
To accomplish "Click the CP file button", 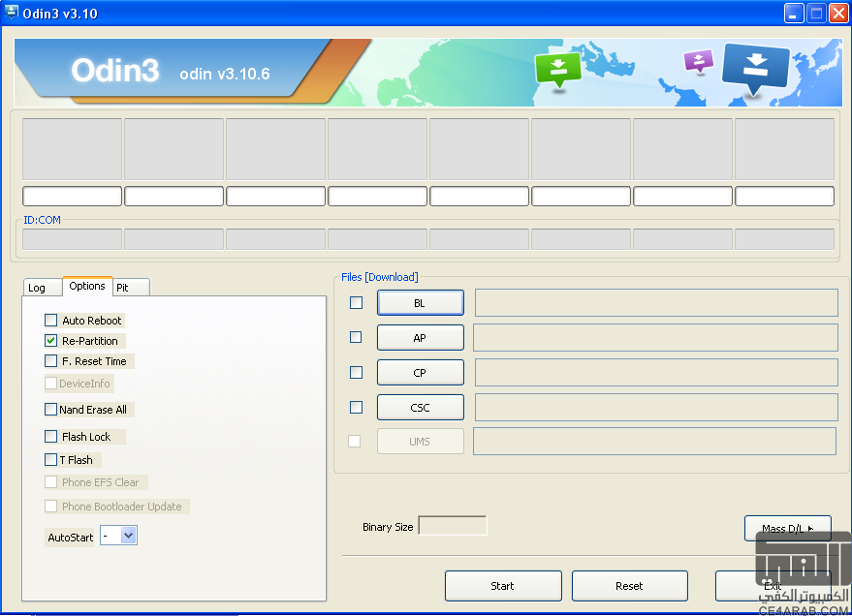I will click(x=421, y=372).
